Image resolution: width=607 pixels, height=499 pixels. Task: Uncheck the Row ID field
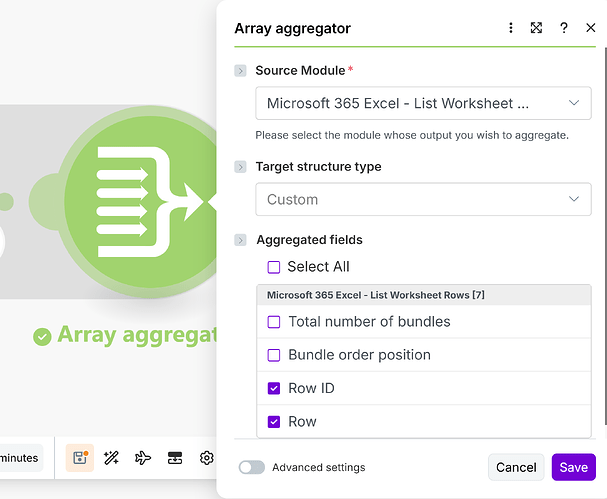tap(274, 388)
